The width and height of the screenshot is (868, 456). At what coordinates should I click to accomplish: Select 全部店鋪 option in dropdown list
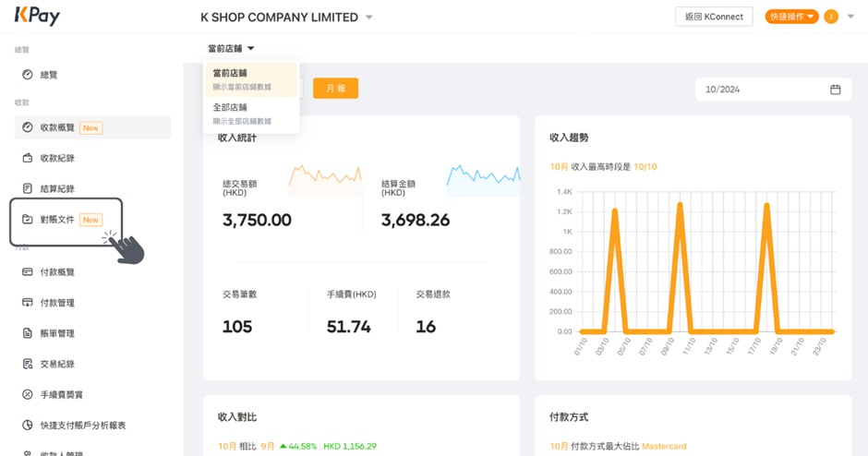click(251, 114)
